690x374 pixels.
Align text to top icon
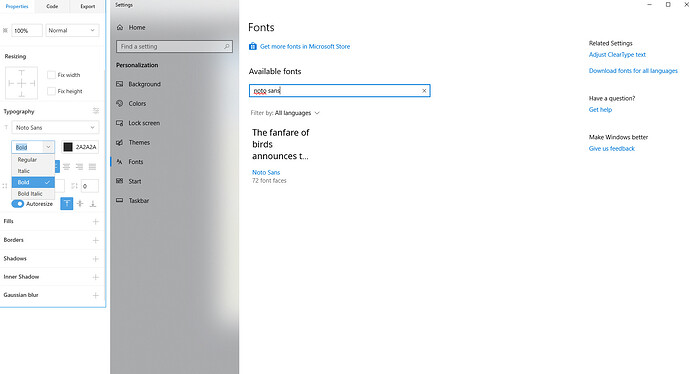coord(66,204)
